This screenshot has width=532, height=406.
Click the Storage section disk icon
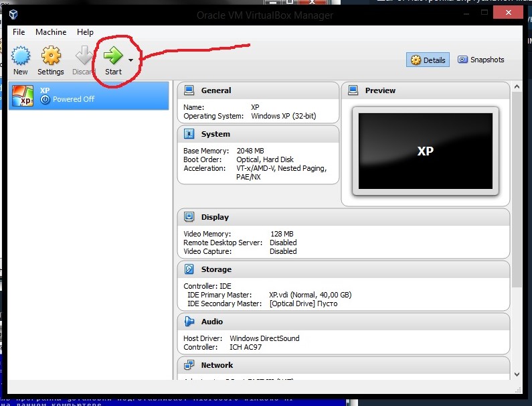pyautogui.click(x=189, y=269)
